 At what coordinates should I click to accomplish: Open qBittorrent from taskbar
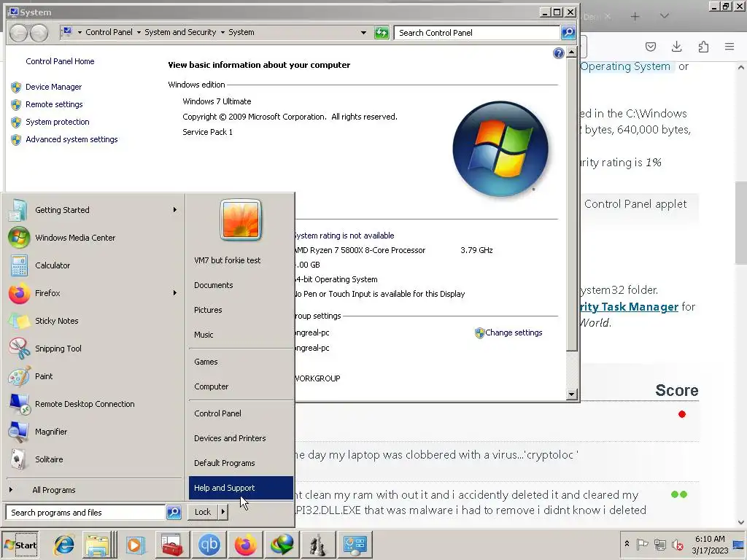coord(209,545)
